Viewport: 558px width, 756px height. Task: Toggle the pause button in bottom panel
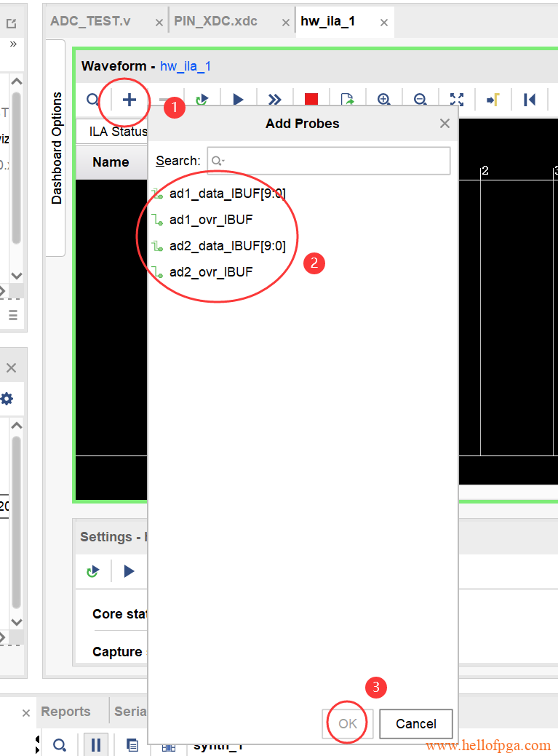95,744
